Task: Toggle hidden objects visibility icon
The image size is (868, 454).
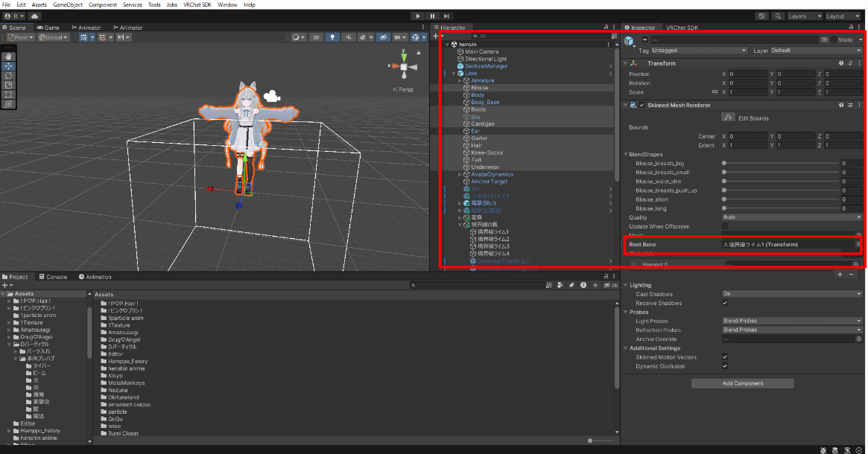Action: tap(383, 37)
